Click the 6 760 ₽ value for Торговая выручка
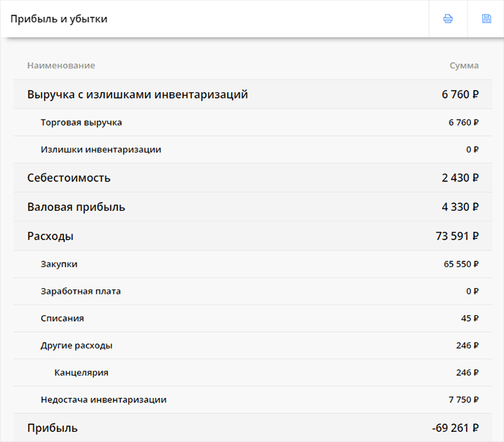 pos(464,122)
